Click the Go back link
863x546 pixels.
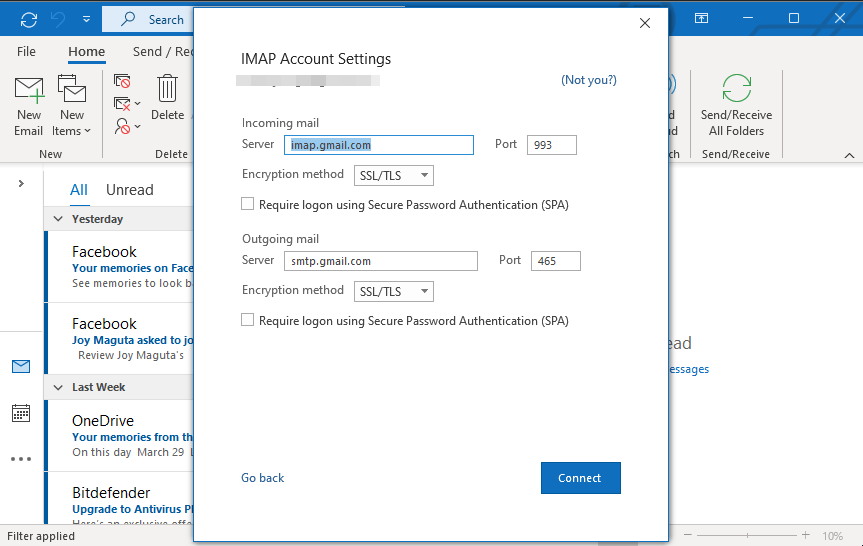click(x=263, y=478)
